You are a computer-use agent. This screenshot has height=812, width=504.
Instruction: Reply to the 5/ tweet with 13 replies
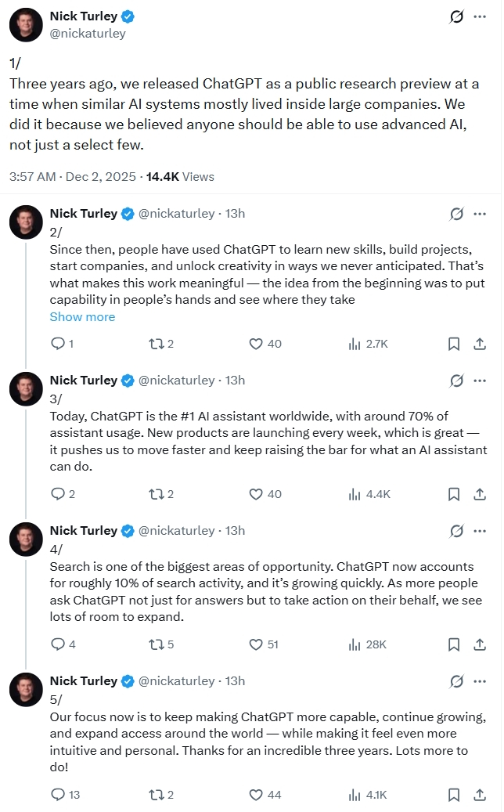[x=57, y=795]
